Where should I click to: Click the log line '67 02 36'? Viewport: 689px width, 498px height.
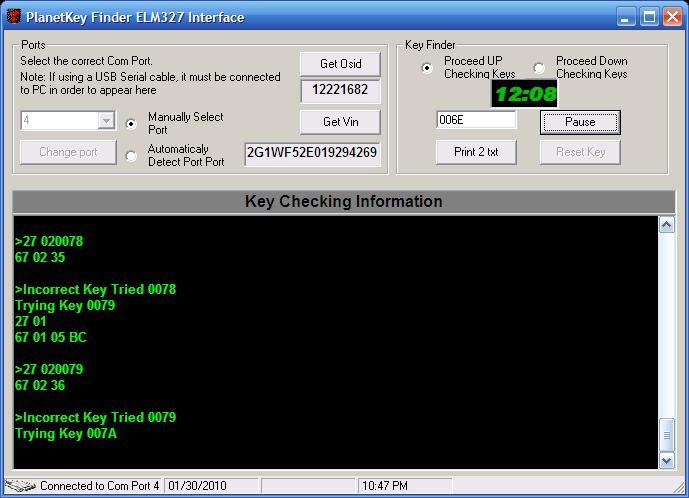(x=40, y=385)
